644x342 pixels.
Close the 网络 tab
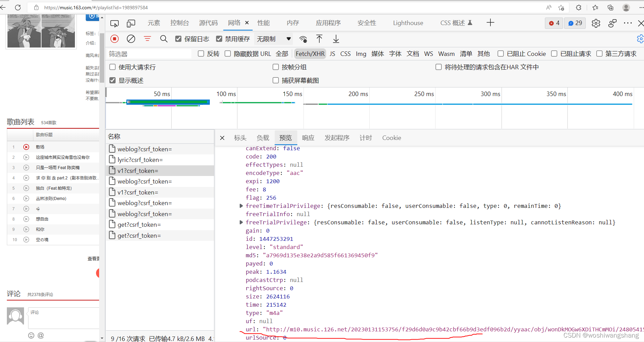point(247,23)
